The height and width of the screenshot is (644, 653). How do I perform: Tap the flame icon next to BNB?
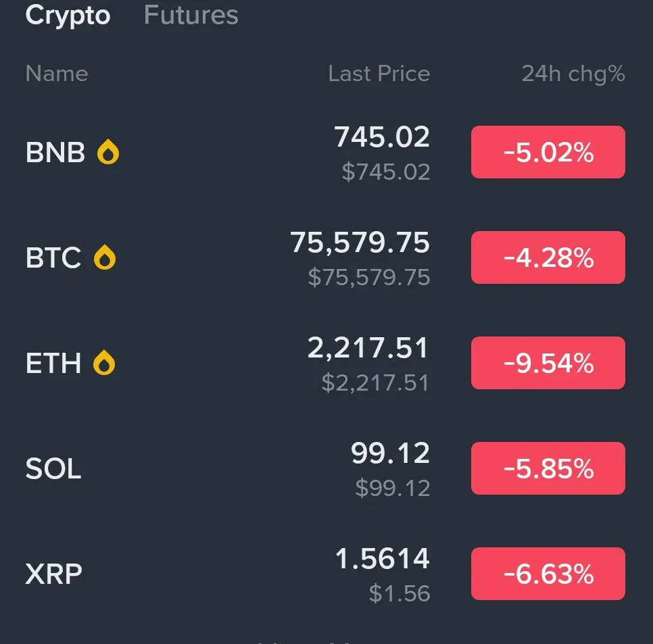tap(108, 153)
